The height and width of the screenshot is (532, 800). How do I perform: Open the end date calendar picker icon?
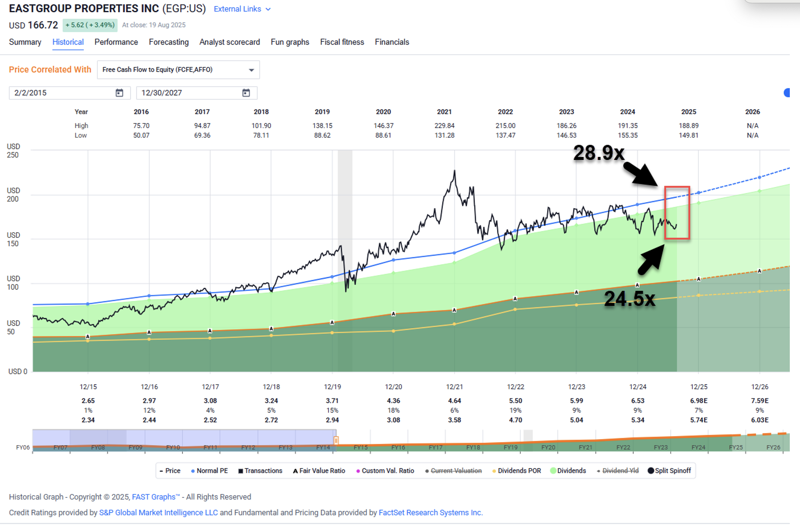[x=246, y=93]
